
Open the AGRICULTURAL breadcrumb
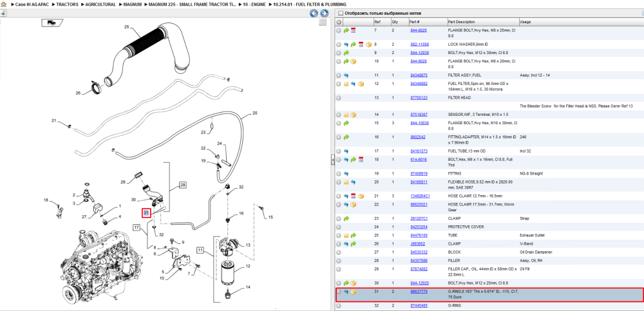point(99,4)
